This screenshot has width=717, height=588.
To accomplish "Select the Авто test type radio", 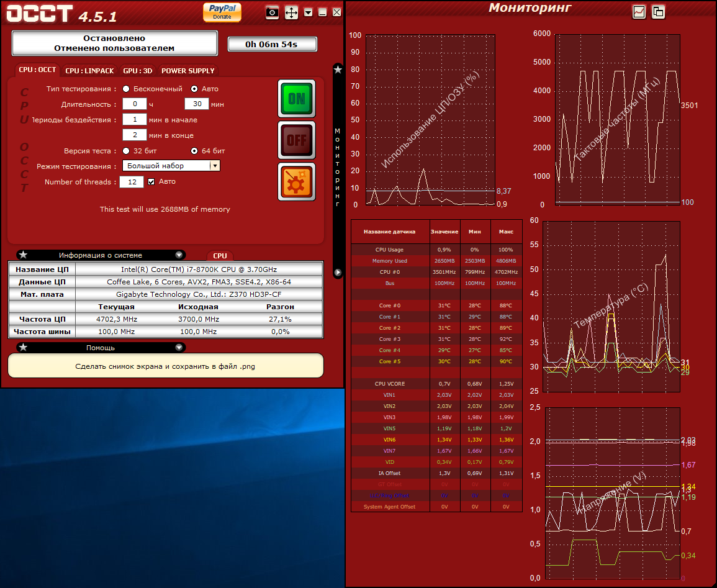I will tap(194, 89).
